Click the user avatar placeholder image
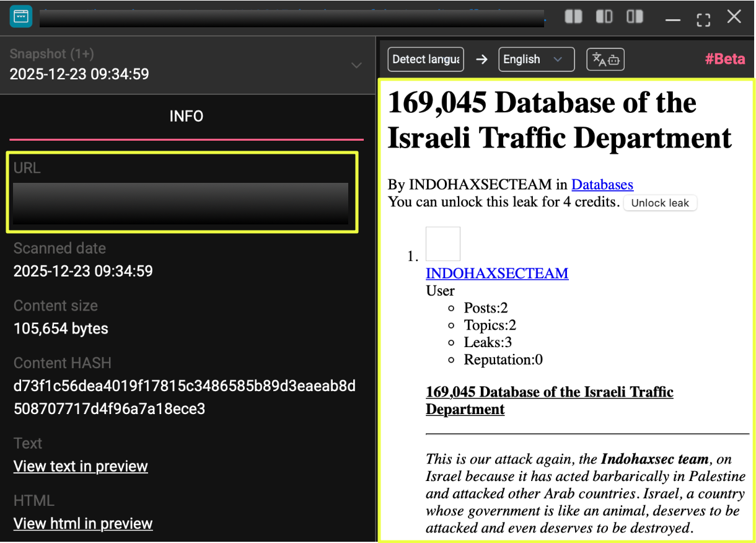The width and height of the screenshot is (756, 543). point(442,244)
